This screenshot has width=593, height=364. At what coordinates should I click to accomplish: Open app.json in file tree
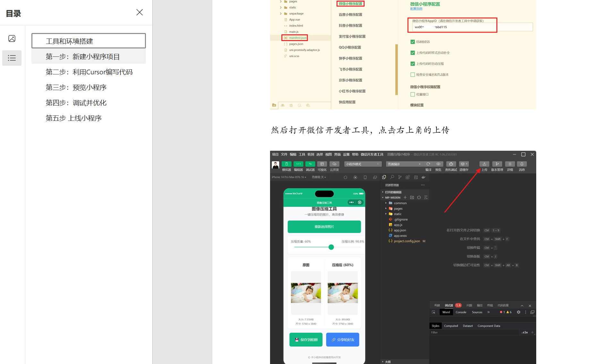pyautogui.click(x=400, y=230)
